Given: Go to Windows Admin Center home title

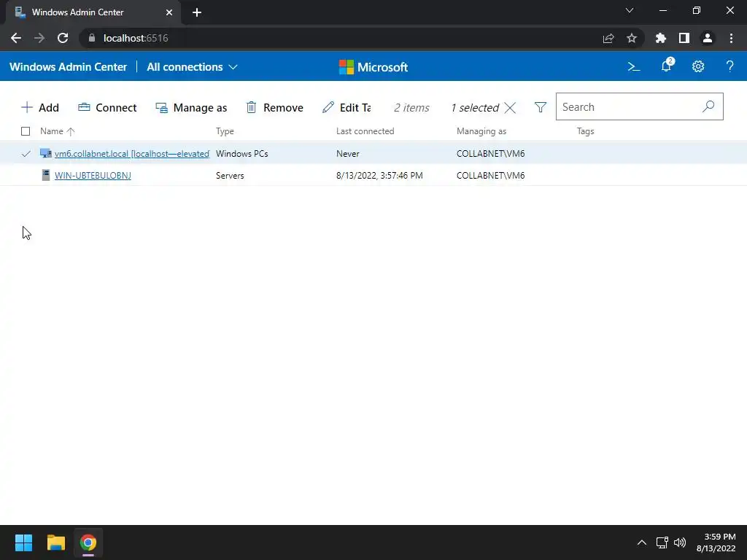Looking at the screenshot, I should tap(68, 67).
